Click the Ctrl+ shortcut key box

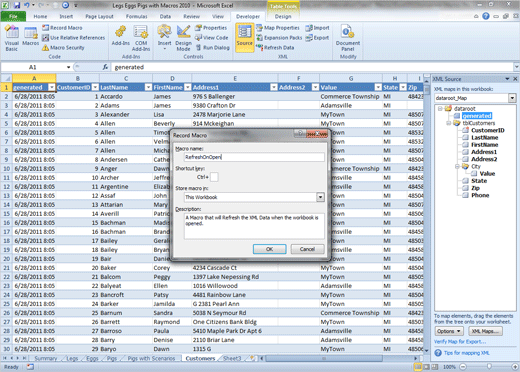click(214, 177)
